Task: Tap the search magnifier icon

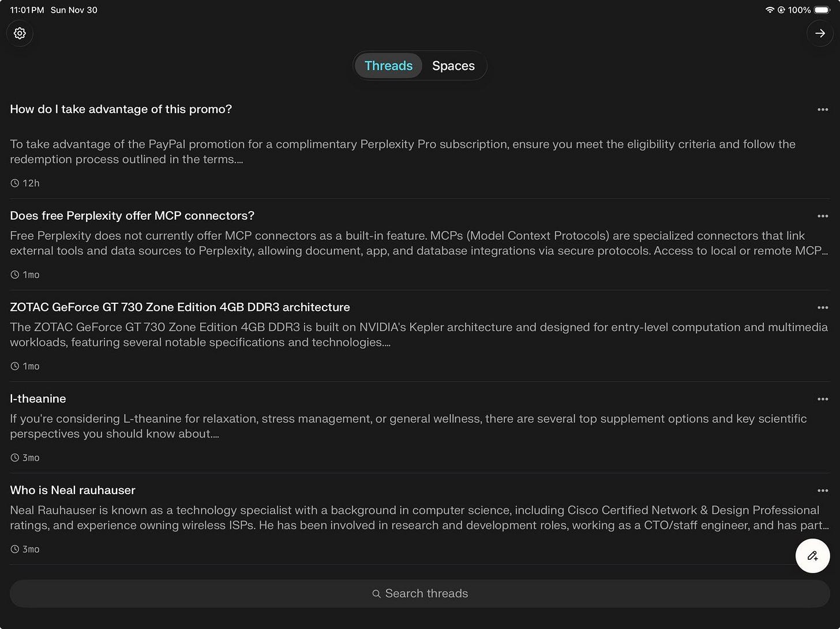Action: pos(376,594)
